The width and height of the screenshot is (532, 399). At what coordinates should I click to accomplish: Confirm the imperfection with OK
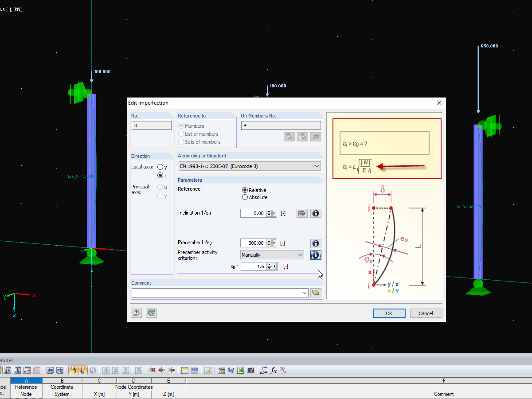389,313
